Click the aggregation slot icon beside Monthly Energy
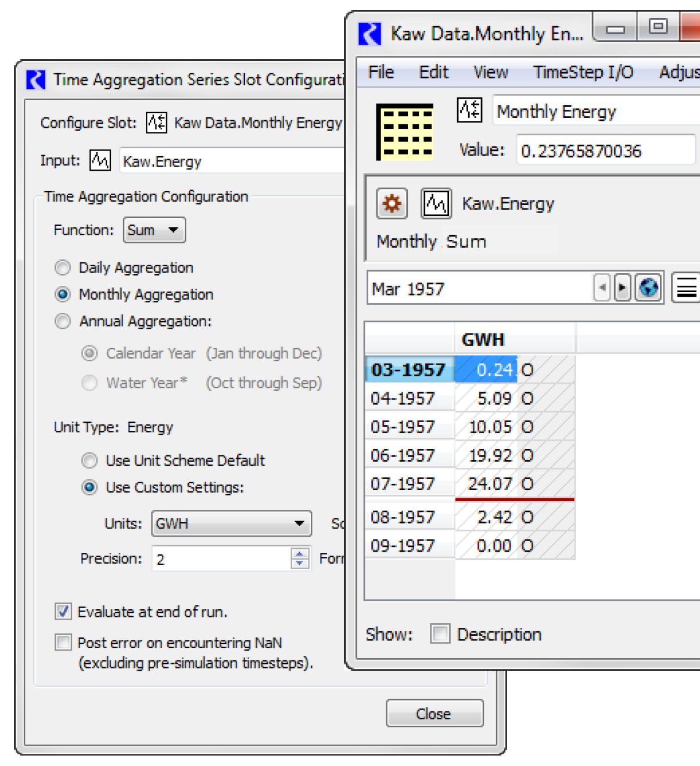 [469, 110]
